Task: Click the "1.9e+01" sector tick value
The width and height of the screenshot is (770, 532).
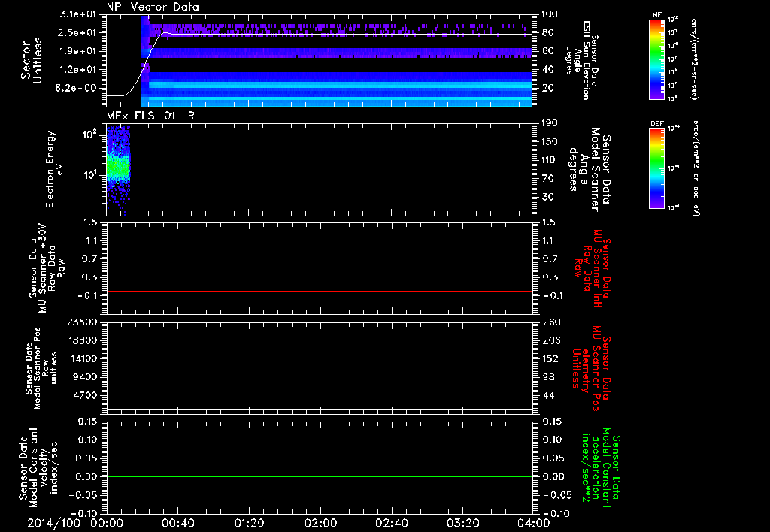Action: [x=78, y=51]
